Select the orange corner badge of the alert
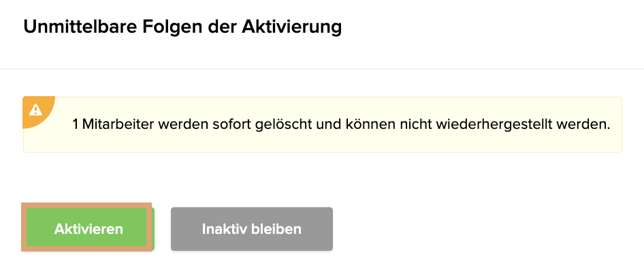 point(39,112)
